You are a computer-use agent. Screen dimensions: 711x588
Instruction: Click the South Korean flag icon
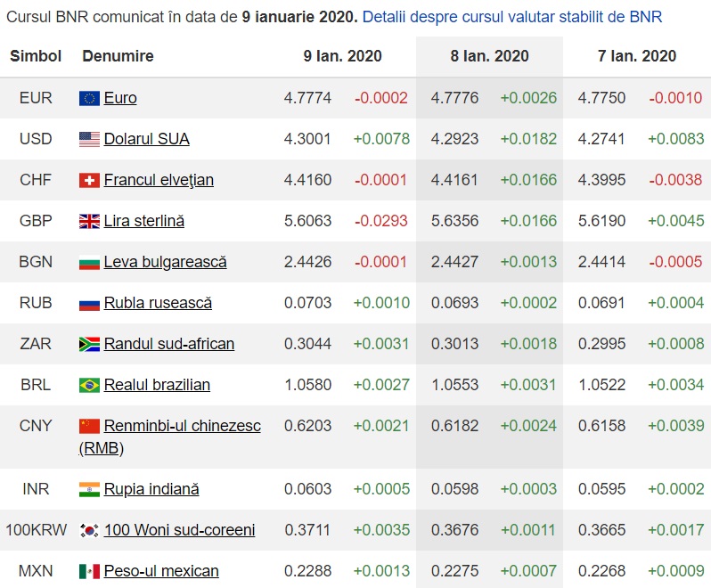coord(89,530)
